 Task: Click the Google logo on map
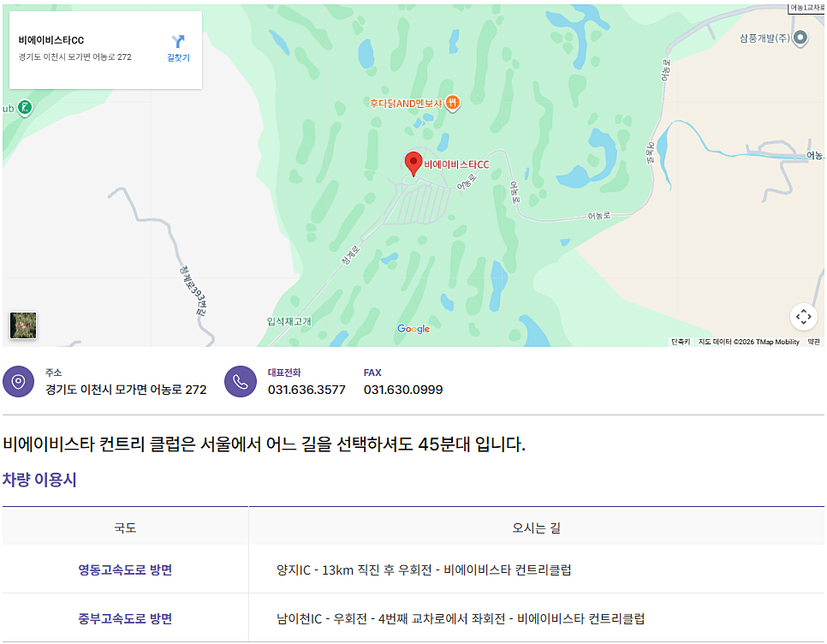413,330
